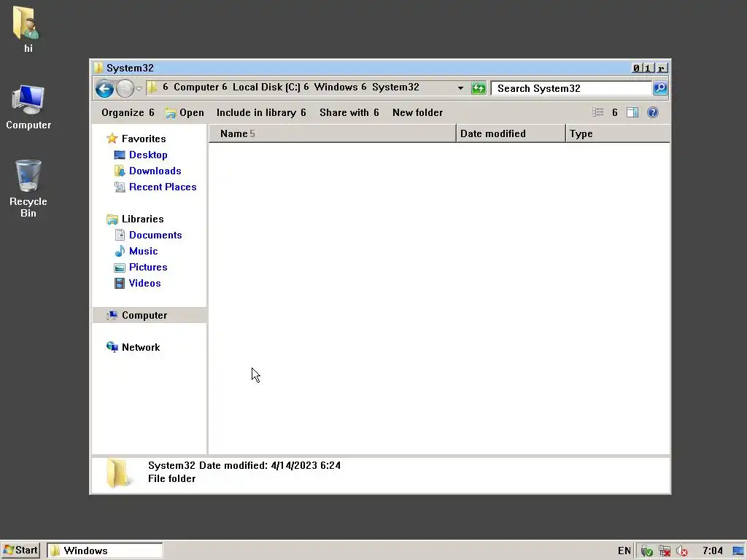
Task: Click the greyed Forward navigation arrow
Action: tap(125, 88)
